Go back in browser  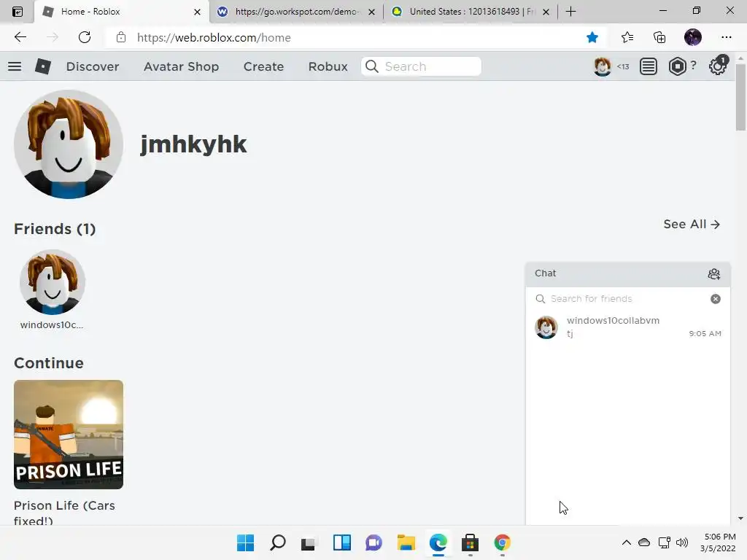[x=20, y=37]
